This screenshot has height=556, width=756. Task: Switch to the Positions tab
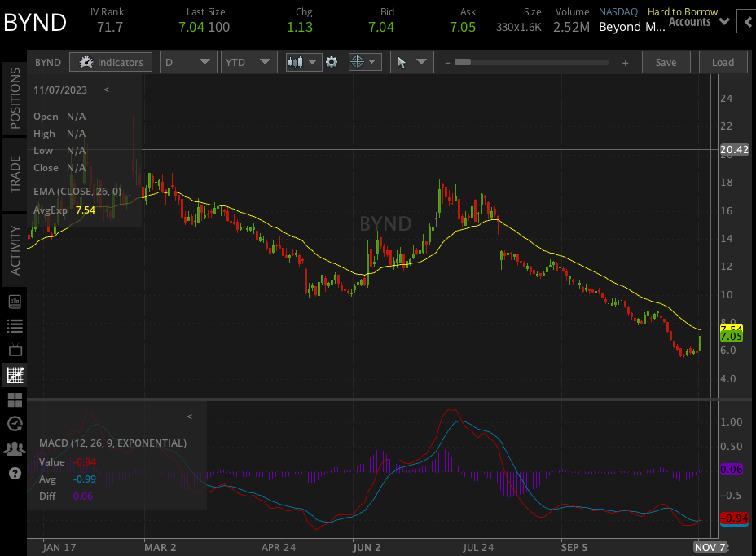[x=15, y=99]
